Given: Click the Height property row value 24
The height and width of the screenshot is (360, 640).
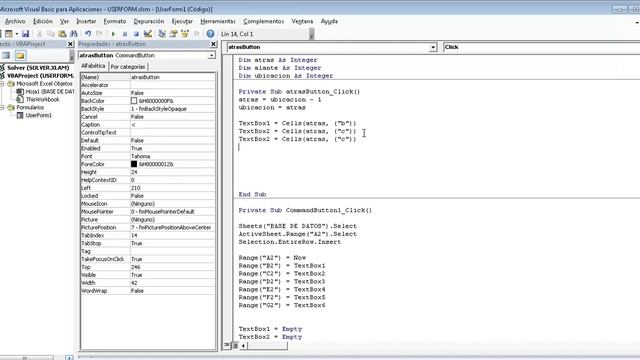Looking at the screenshot, I should pos(172,172).
